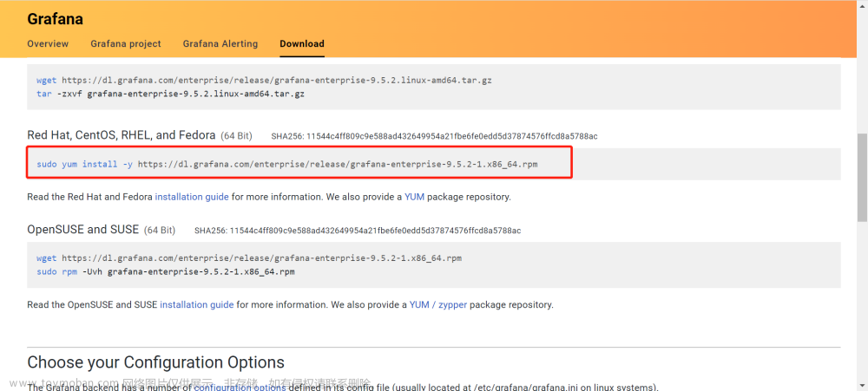Click the sudo yum install command line

287,164
